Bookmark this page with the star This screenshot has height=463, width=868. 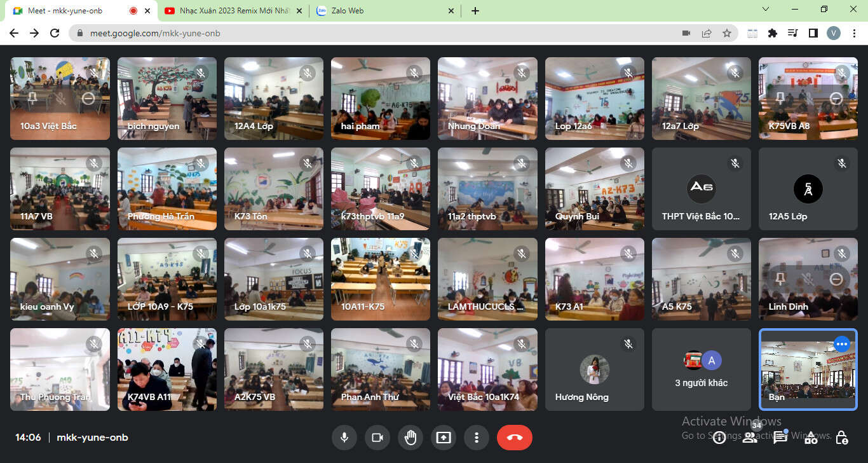click(727, 33)
